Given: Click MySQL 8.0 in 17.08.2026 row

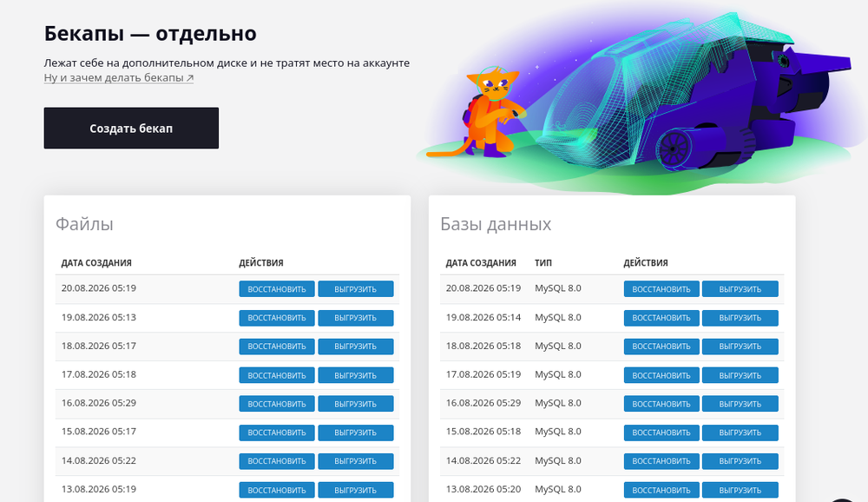Looking at the screenshot, I should (558, 374).
